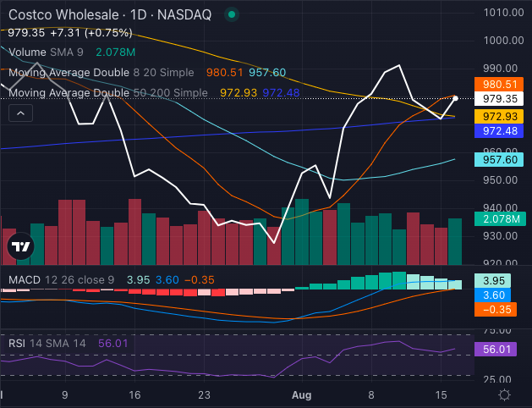Click the 950.00 price scale label
The height and width of the screenshot is (408, 532).
500,180
